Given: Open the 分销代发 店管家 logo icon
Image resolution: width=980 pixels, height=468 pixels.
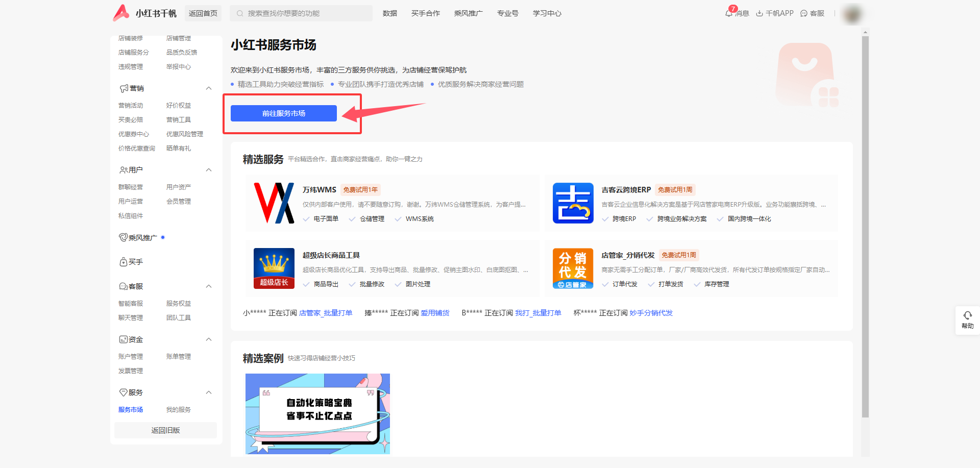Looking at the screenshot, I should [573, 268].
